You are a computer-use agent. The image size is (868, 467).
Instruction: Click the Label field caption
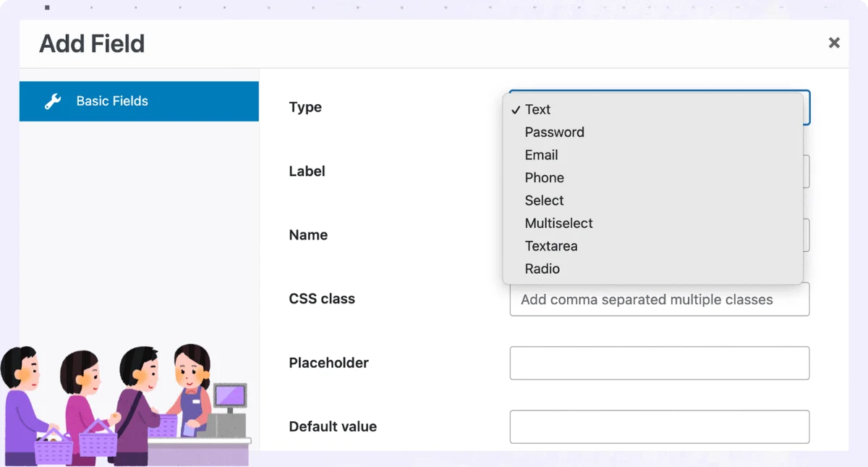tap(307, 172)
